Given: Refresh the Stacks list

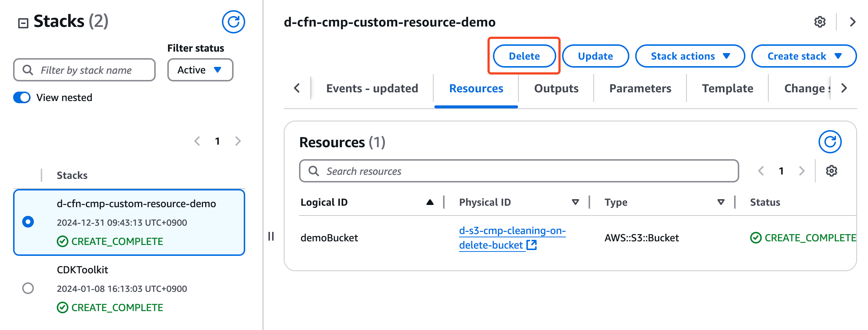Looking at the screenshot, I should 233,22.
